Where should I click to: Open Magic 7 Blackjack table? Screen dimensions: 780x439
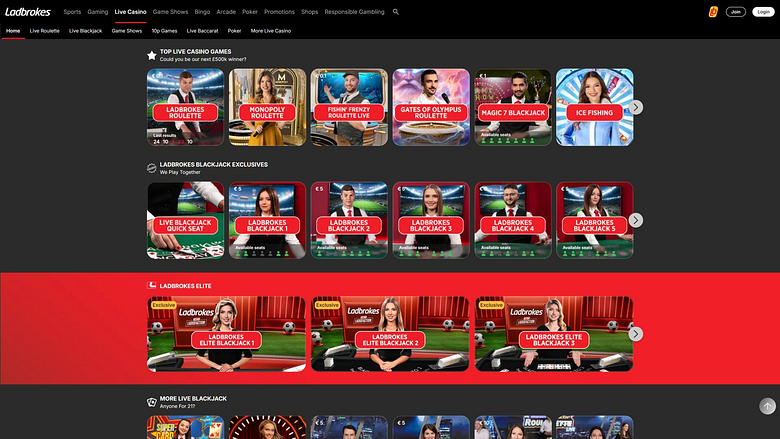513,107
